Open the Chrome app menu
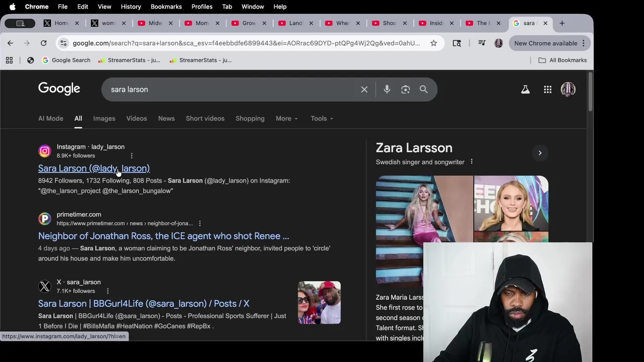Screen dimensions: 644x362 pos(37,7)
